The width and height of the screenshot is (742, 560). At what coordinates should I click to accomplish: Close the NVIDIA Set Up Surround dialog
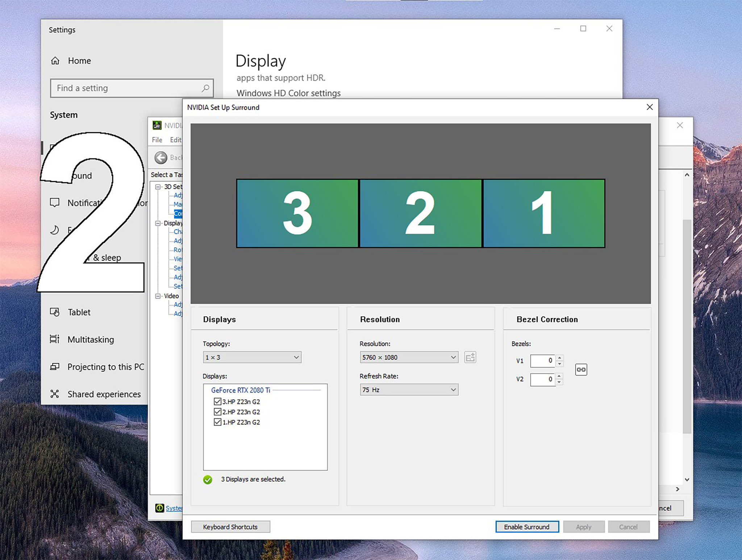pos(650,107)
